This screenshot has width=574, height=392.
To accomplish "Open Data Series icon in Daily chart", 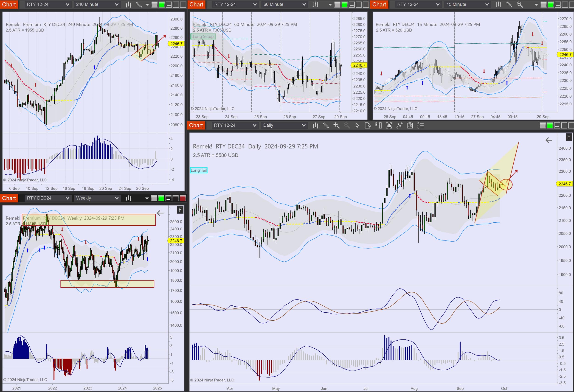I will pos(389,125).
